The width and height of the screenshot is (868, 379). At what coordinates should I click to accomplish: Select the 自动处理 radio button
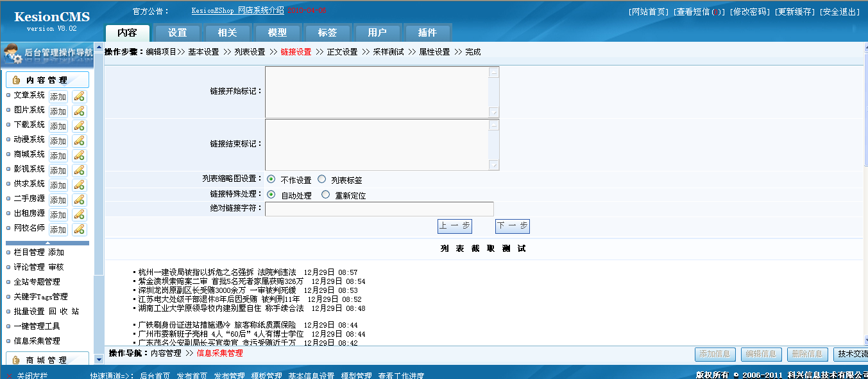[271, 195]
